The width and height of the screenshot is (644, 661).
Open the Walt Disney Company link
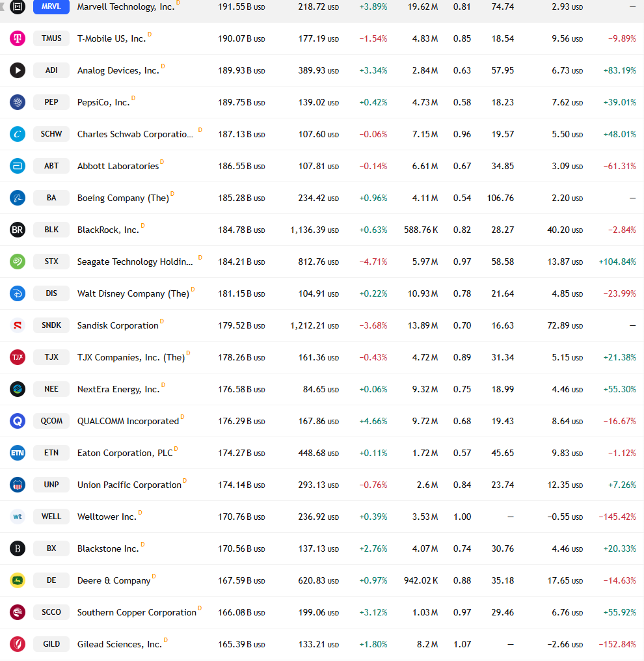133,294
